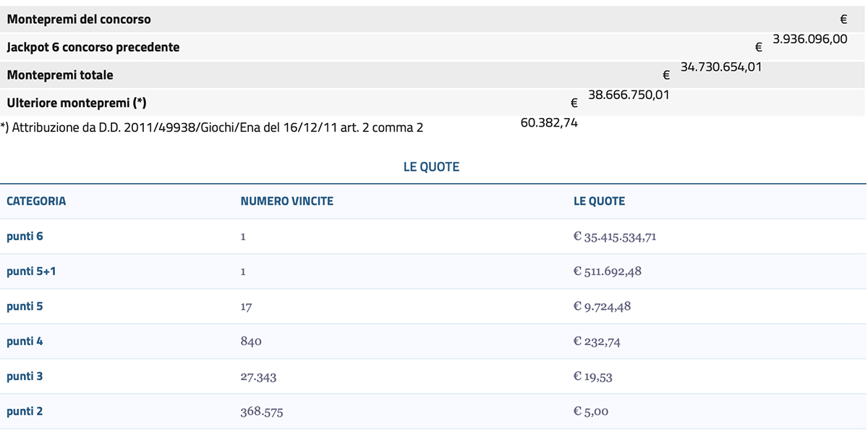Select the "punti 3" category label
868x432 pixels.
[x=25, y=376]
